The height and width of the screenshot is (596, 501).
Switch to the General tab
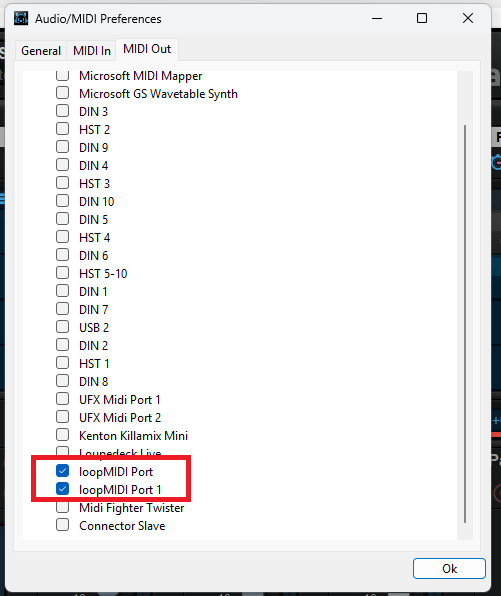(x=41, y=51)
